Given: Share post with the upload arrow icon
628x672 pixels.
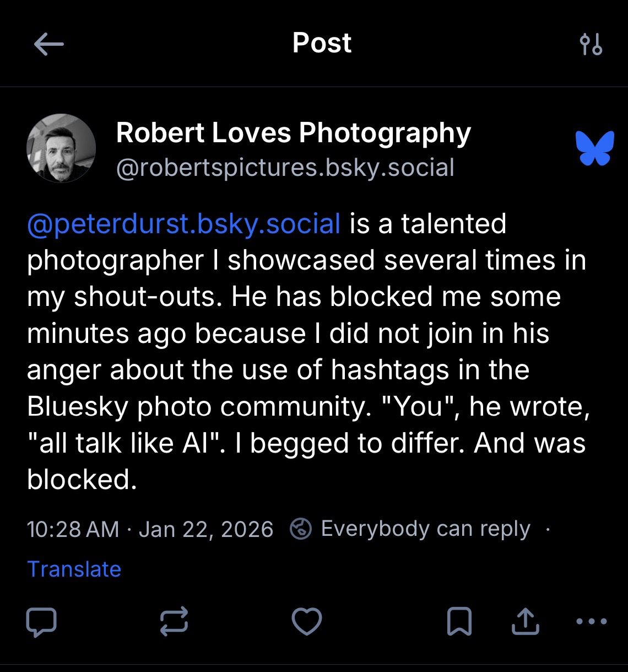Looking at the screenshot, I should 525,621.
